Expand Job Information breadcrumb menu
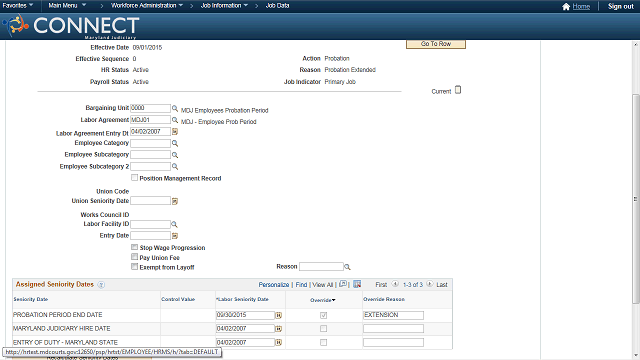The width and height of the screenshot is (640, 360). pyautogui.click(x=224, y=6)
